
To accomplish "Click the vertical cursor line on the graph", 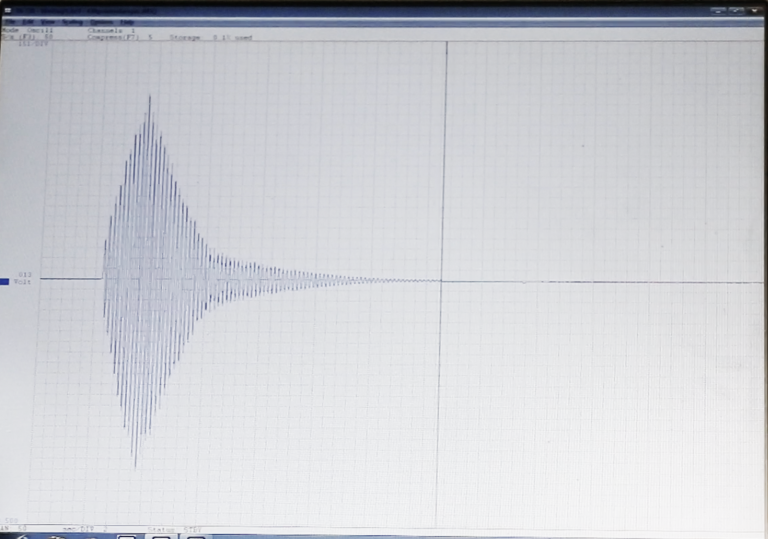I will click(442, 284).
